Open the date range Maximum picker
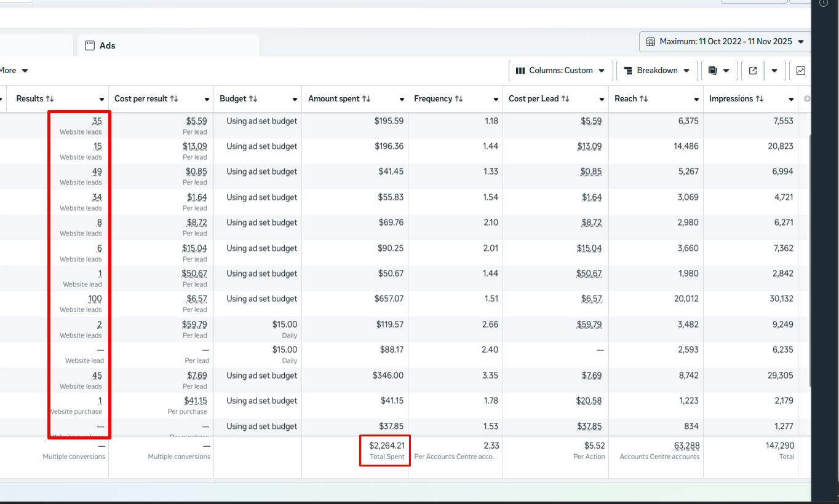Image resolution: width=839 pixels, height=504 pixels. click(x=725, y=42)
